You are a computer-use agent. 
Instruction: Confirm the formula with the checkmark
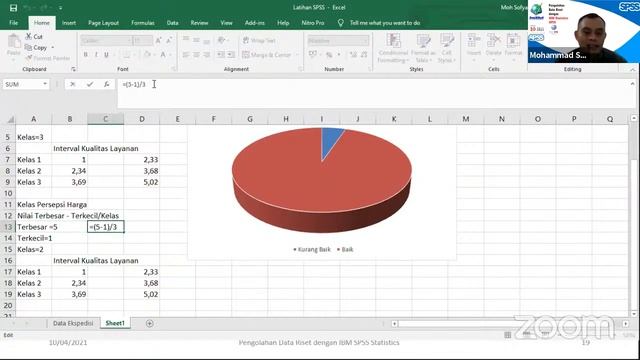point(90,84)
